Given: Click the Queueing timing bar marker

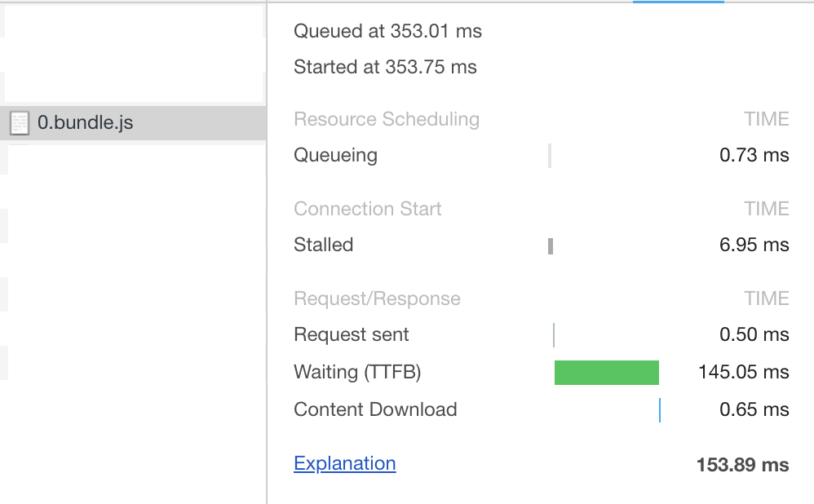Looking at the screenshot, I should pos(551,155).
